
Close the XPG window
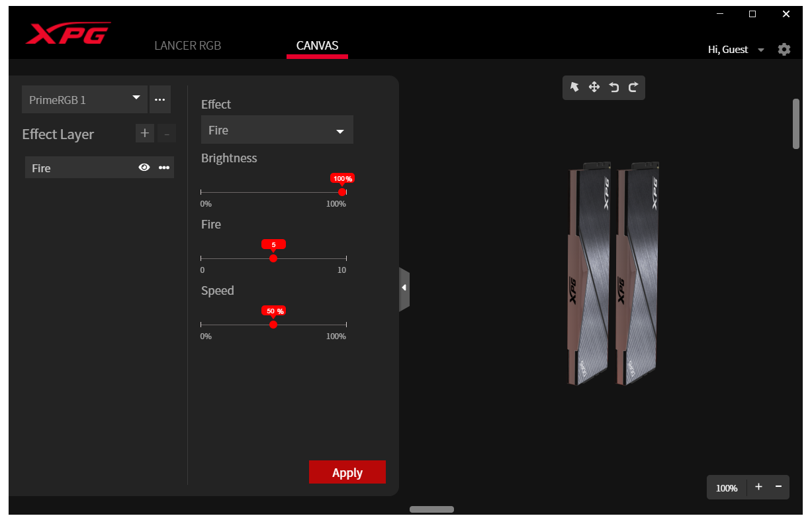tap(786, 14)
